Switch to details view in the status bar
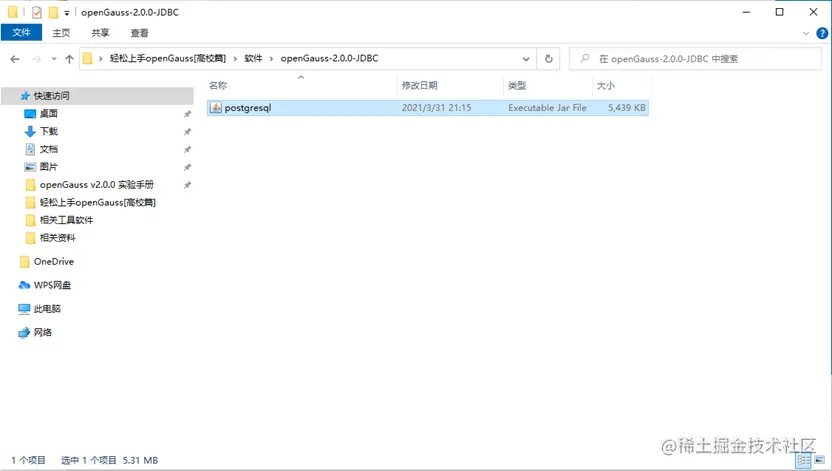Screen dimensions: 832x471 pyautogui.click(x=804, y=460)
